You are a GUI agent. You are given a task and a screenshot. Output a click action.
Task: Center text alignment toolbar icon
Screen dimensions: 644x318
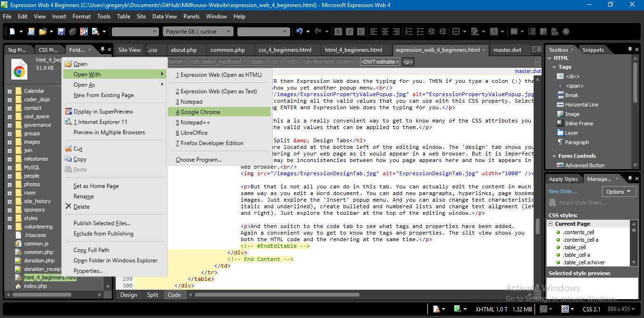tap(385, 32)
